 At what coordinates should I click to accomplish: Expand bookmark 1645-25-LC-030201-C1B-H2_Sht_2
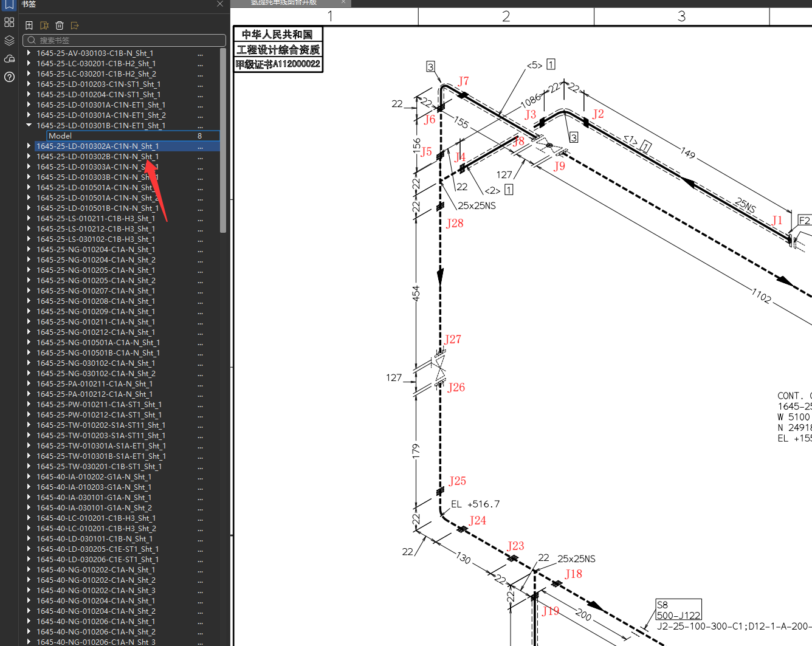click(x=29, y=74)
